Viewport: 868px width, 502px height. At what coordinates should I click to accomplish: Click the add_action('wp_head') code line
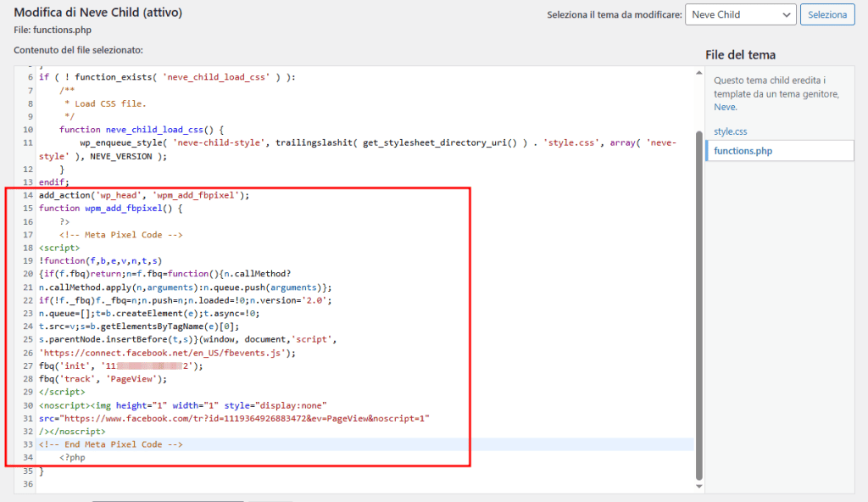[x=144, y=195]
